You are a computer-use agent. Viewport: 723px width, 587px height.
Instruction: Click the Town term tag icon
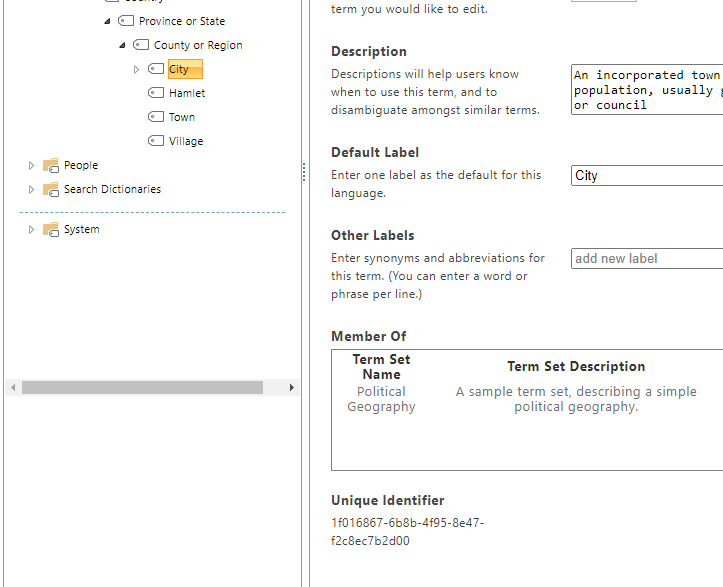pos(156,117)
